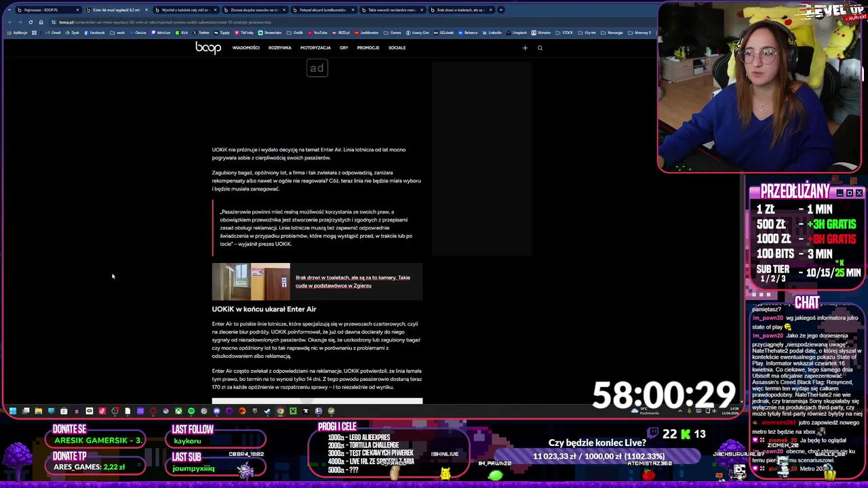Viewport: 868px width, 488px height.
Task: Open the Streamlabs bookmark
Action: pos(270,33)
